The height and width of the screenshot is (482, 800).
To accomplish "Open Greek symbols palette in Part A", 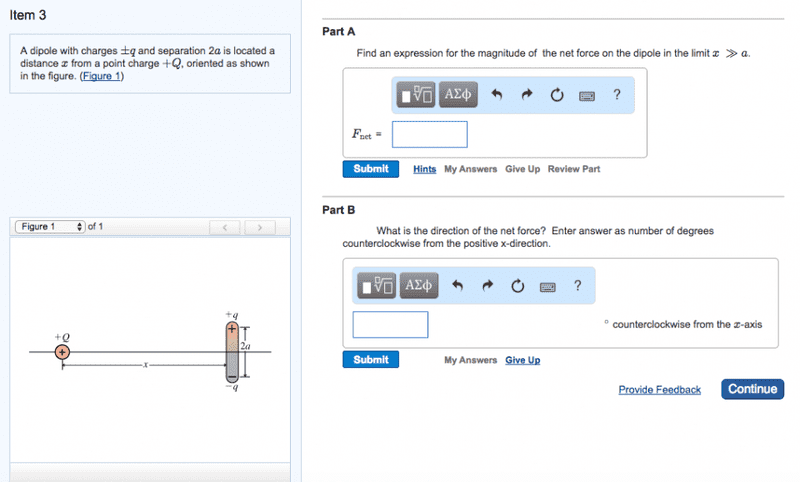I will pyautogui.click(x=458, y=96).
